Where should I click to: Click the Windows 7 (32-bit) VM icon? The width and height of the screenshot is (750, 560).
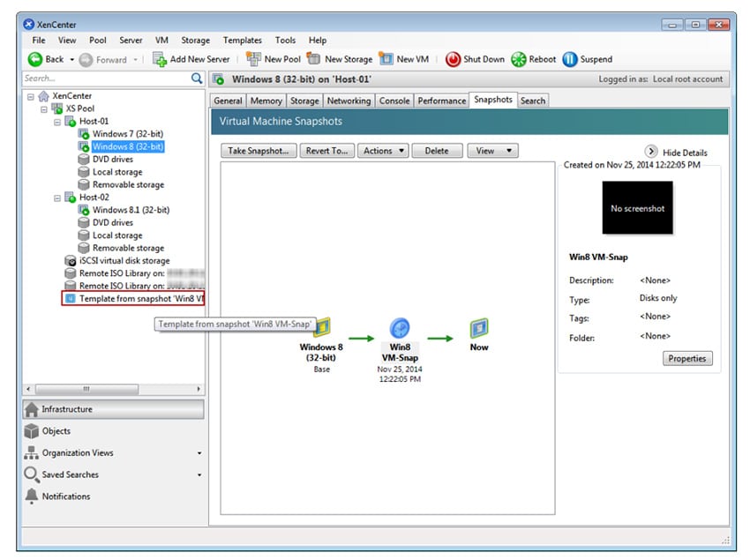point(84,134)
